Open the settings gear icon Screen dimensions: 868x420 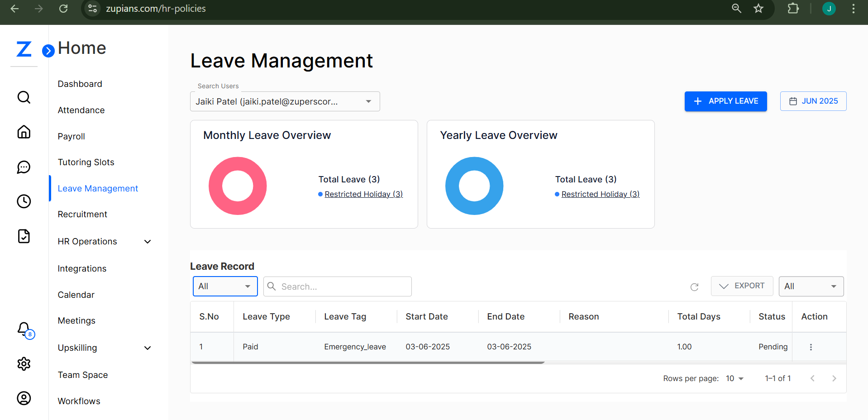click(24, 364)
